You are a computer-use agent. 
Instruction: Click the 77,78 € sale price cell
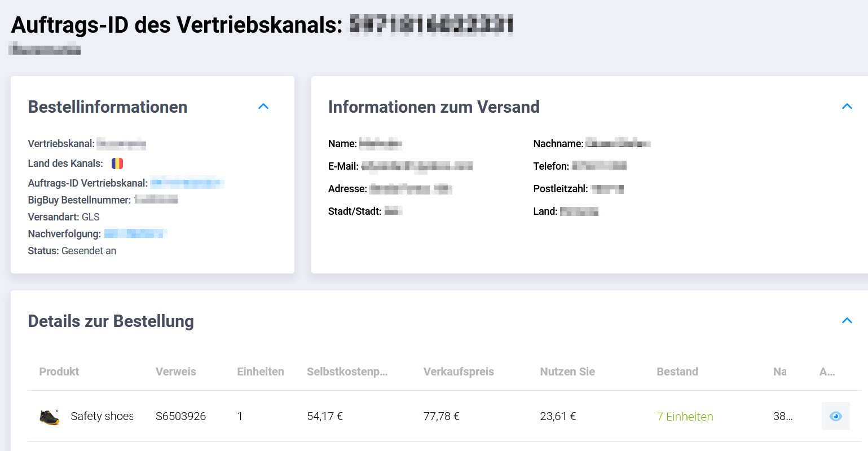441,417
